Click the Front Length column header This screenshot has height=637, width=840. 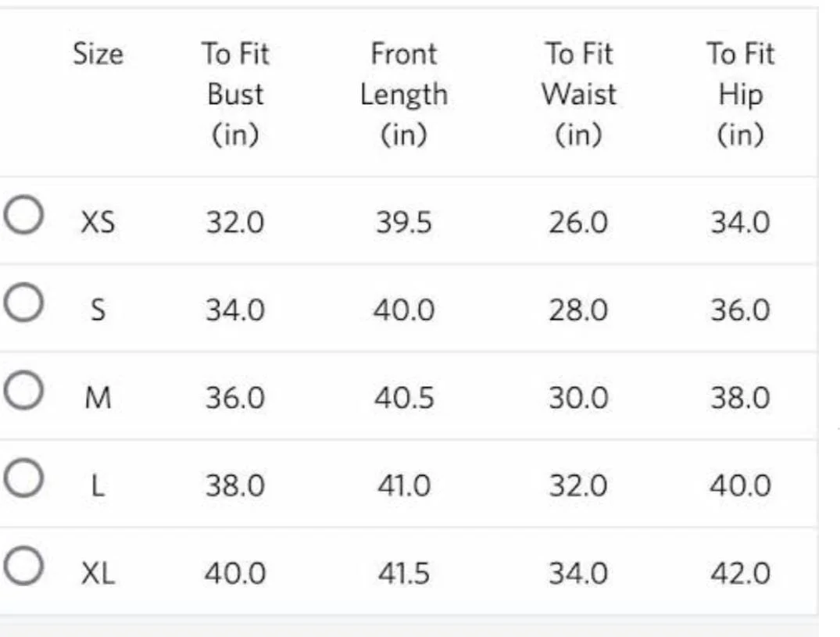point(404,95)
